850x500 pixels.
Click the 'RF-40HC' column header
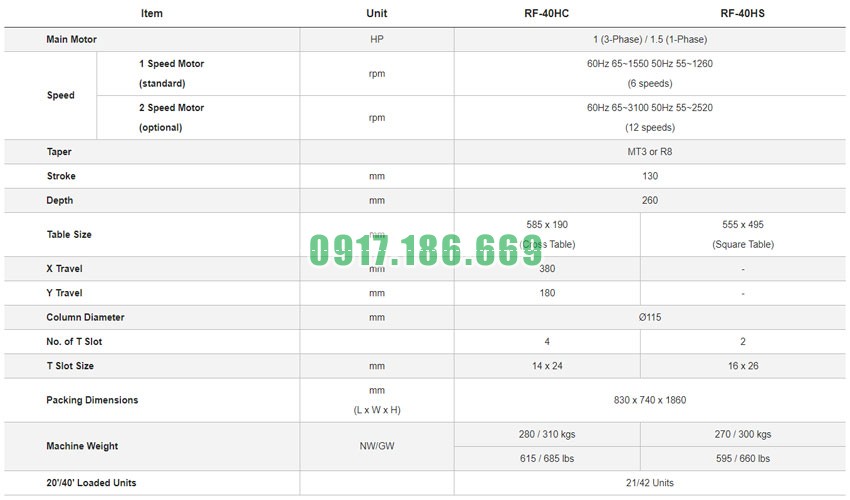(x=546, y=14)
